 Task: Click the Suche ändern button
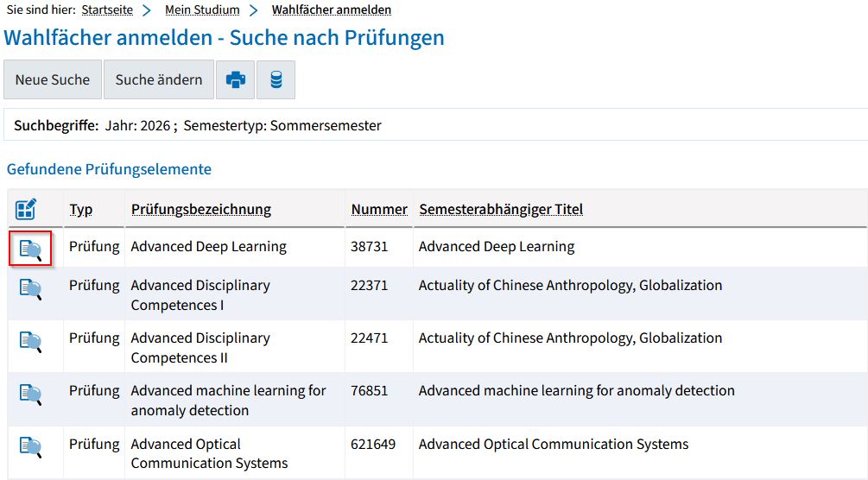pos(159,79)
